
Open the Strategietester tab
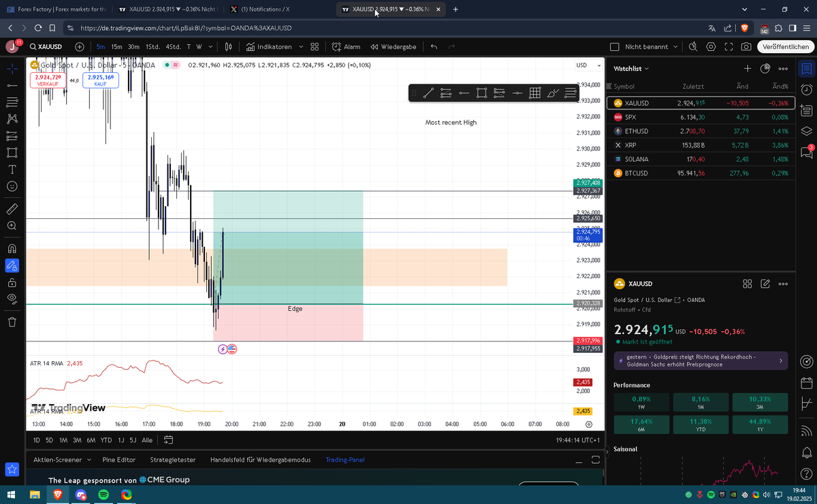173,460
